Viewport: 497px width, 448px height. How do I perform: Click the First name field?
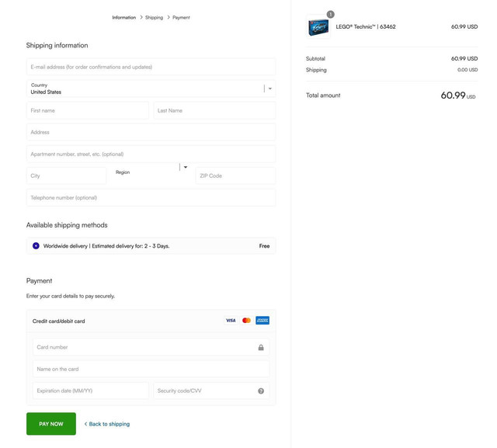(x=88, y=110)
